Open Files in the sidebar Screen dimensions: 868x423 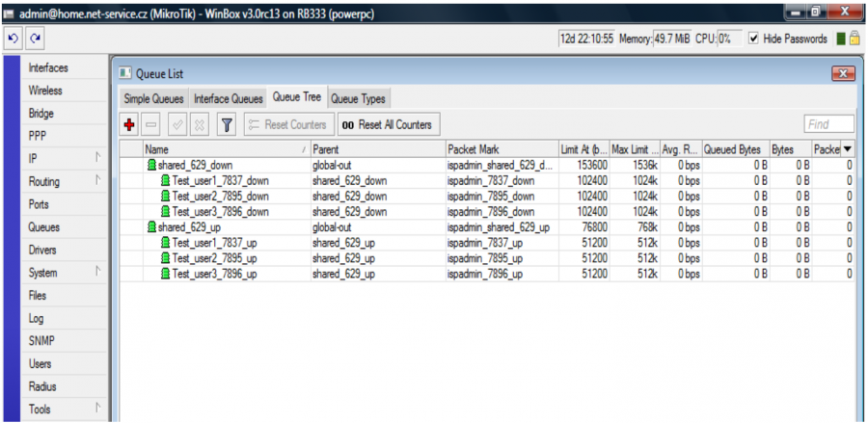click(x=37, y=295)
